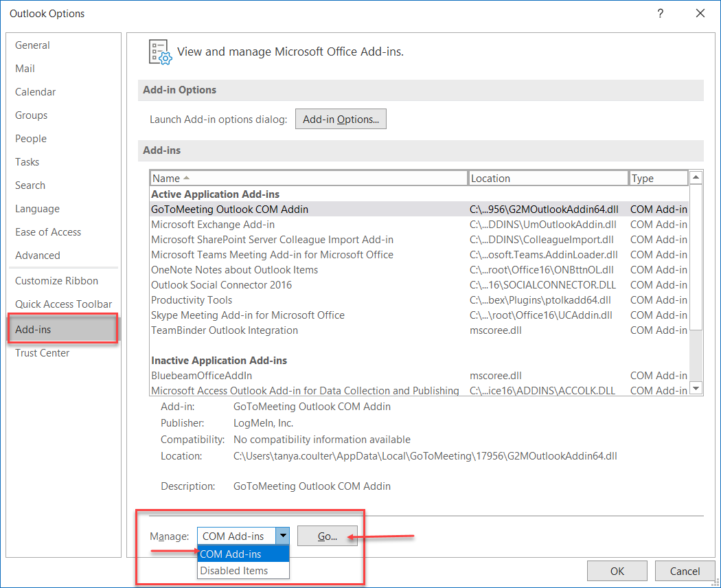The image size is (721, 588).
Task: Choose Disabled Items from dropdown list
Action: coord(243,571)
